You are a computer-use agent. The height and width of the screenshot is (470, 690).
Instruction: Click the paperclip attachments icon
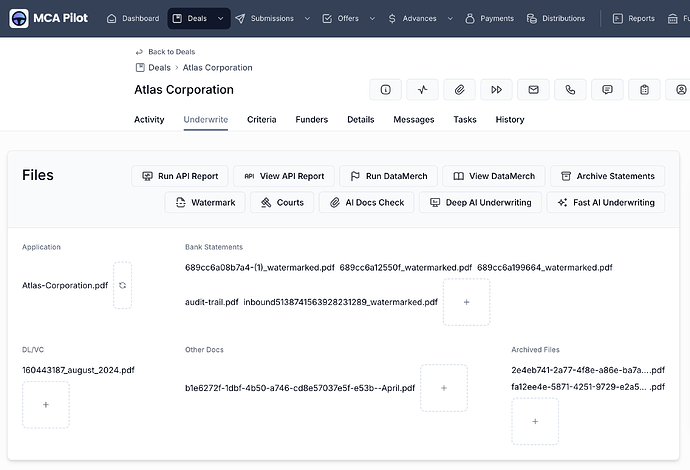pos(459,89)
